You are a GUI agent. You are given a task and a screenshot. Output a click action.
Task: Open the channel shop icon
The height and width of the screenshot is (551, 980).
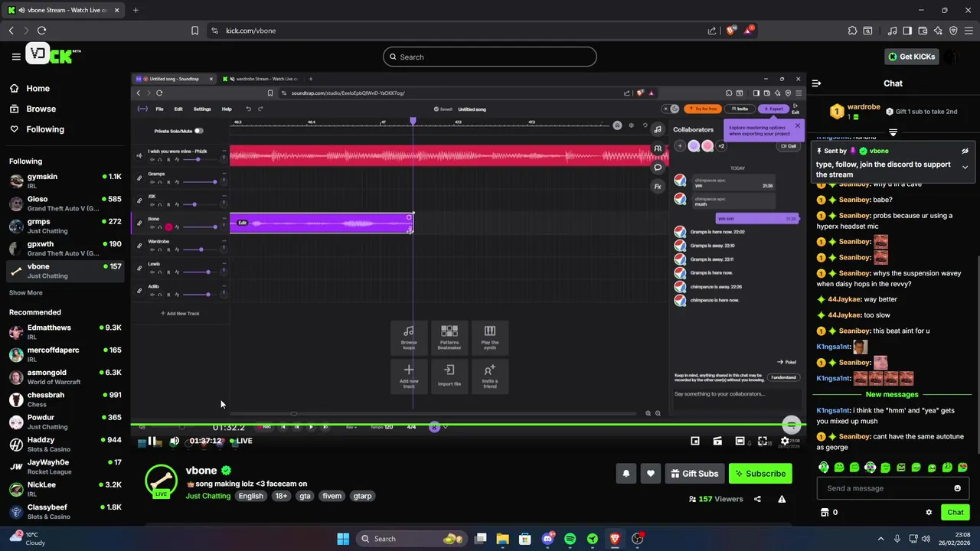(x=825, y=513)
